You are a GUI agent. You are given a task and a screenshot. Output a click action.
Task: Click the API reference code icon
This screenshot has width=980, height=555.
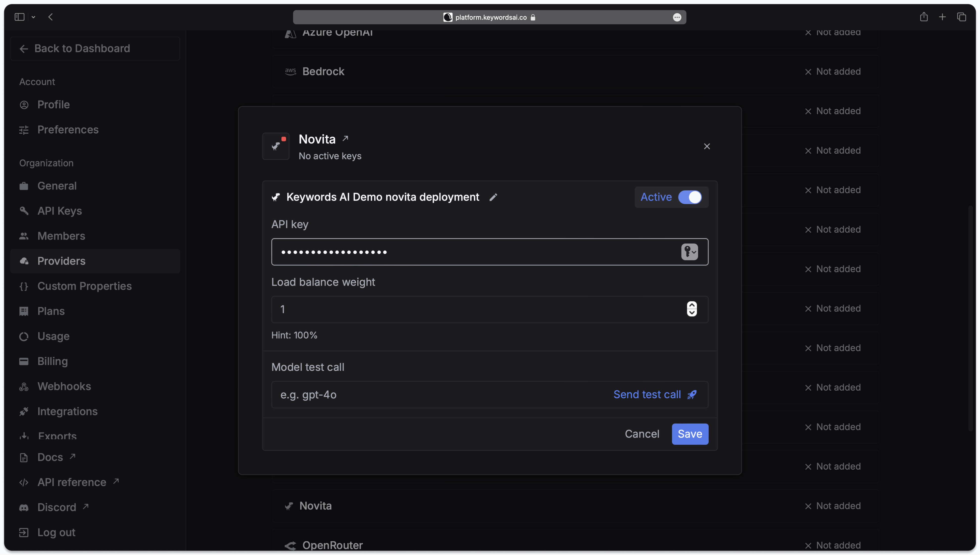24,482
